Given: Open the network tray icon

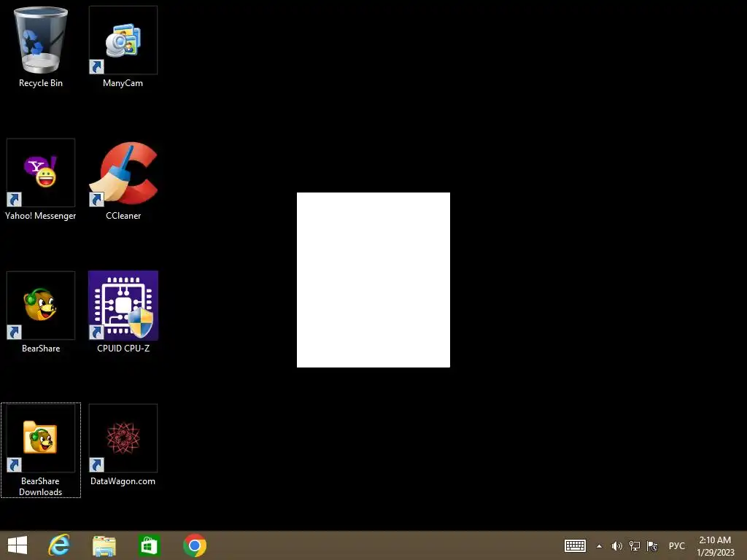Looking at the screenshot, I should tap(634, 546).
